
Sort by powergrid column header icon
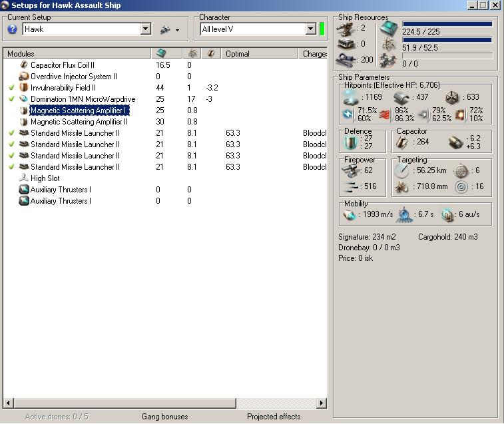192,53
